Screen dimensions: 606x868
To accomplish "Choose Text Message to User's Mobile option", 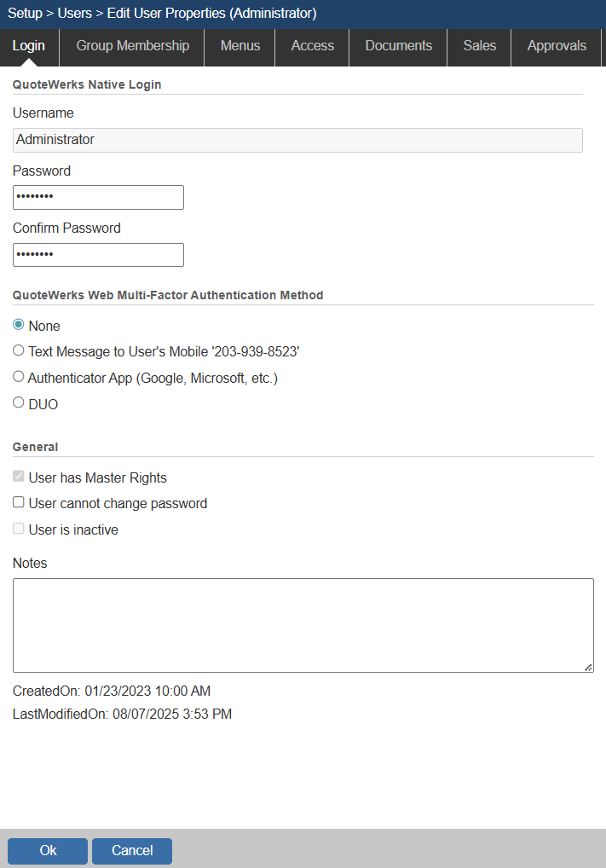I will click(x=19, y=350).
